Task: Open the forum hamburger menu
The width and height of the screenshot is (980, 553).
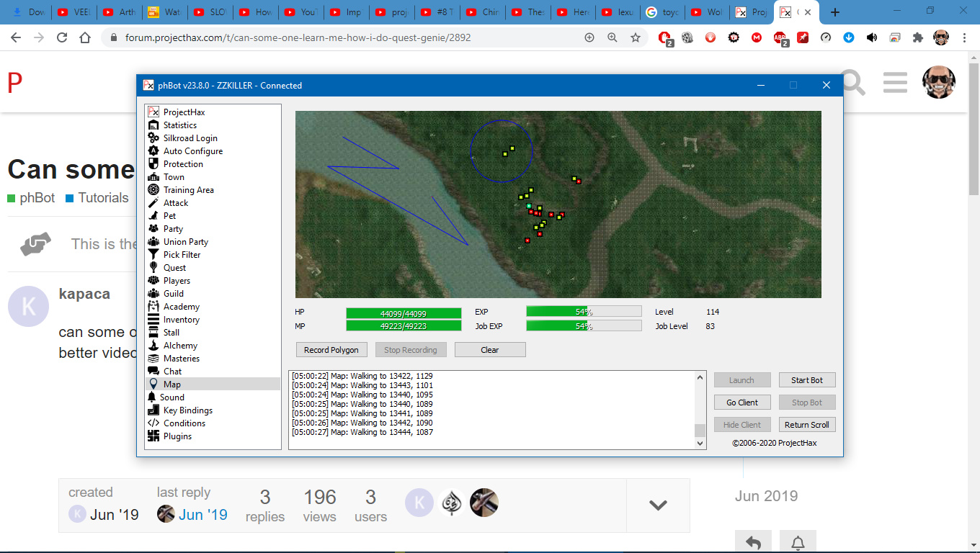Action: click(895, 83)
